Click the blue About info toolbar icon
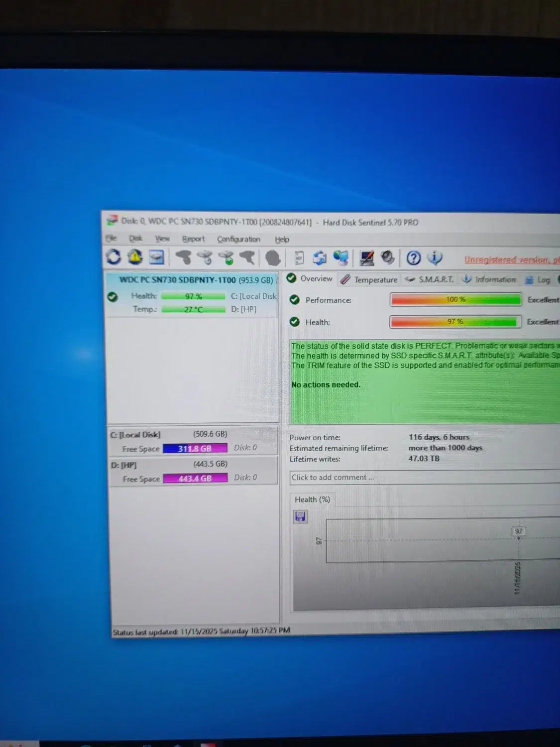The image size is (560, 747). point(435,258)
